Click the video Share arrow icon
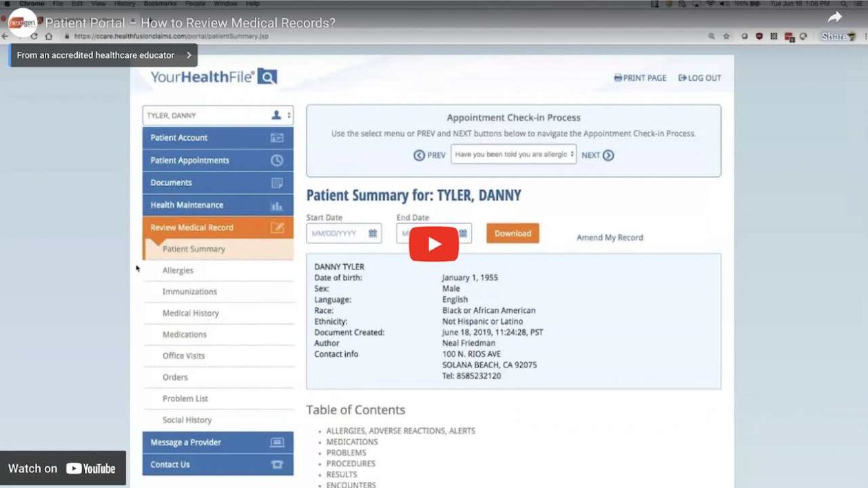 click(x=834, y=18)
